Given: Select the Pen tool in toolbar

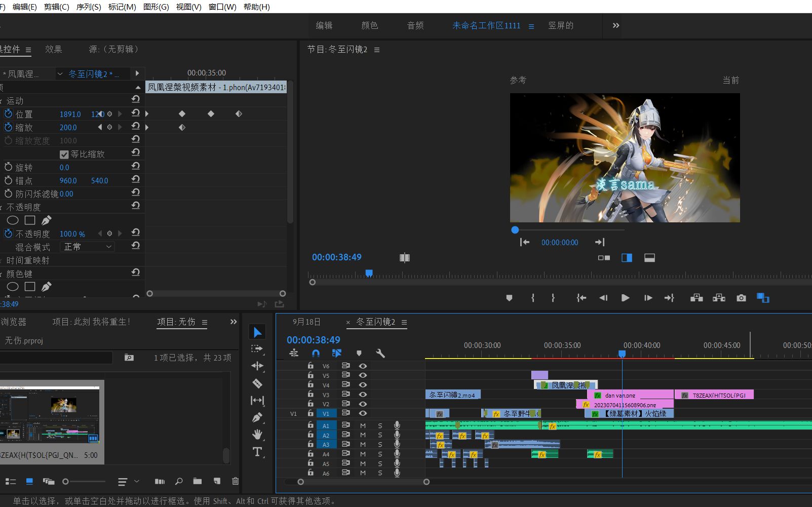Looking at the screenshot, I should coord(257,417).
